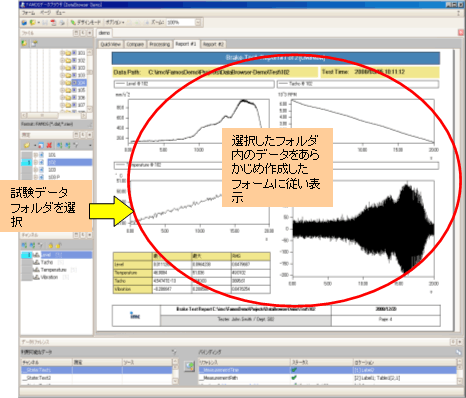Image resolution: width=466 pixels, height=398 pixels.
Task: Expand folder 101 in file tree
Action: click(62, 53)
